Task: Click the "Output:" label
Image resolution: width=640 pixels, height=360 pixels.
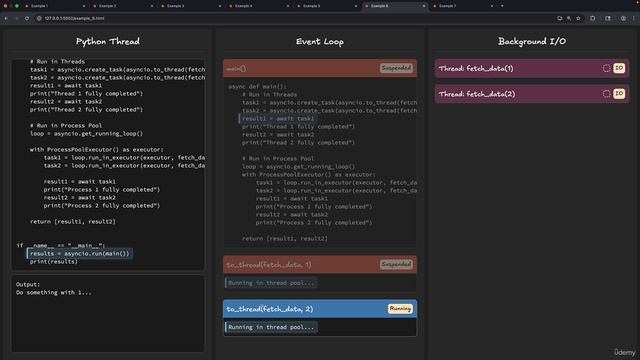Action: (x=28, y=284)
